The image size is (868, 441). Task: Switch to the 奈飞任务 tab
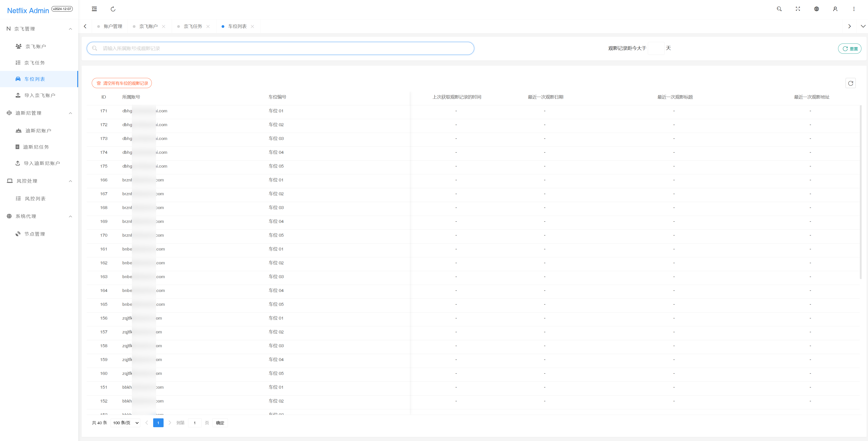tap(193, 26)
